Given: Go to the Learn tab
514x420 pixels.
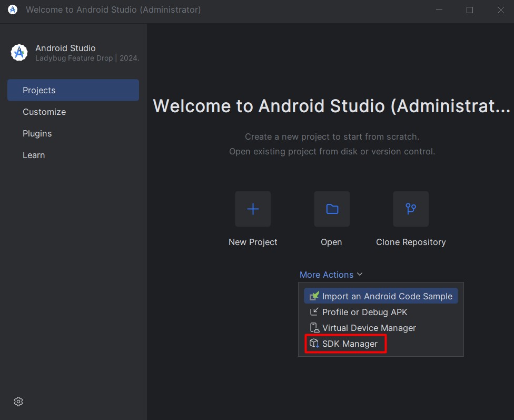Looking at the screenshot, I should point(73,155).
